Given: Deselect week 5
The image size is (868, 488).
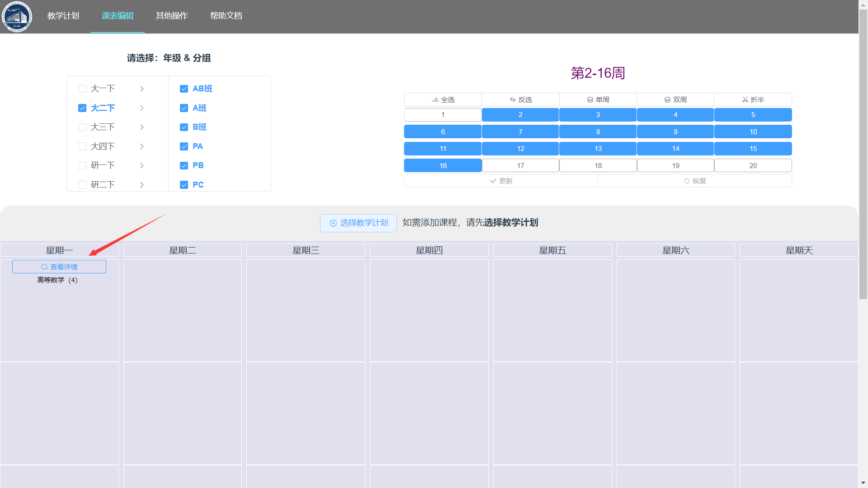Looking at the screenshot, I should point(753,115).
